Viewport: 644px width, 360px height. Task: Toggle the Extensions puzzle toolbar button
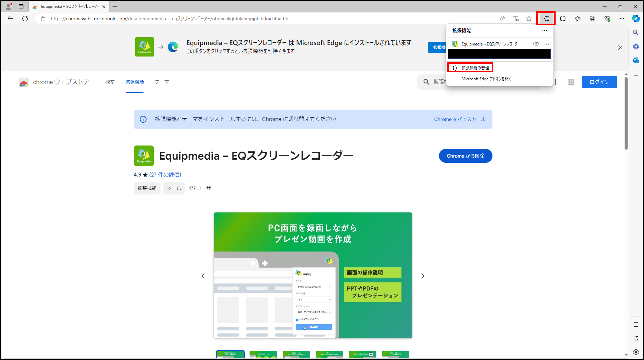(547, 19)
